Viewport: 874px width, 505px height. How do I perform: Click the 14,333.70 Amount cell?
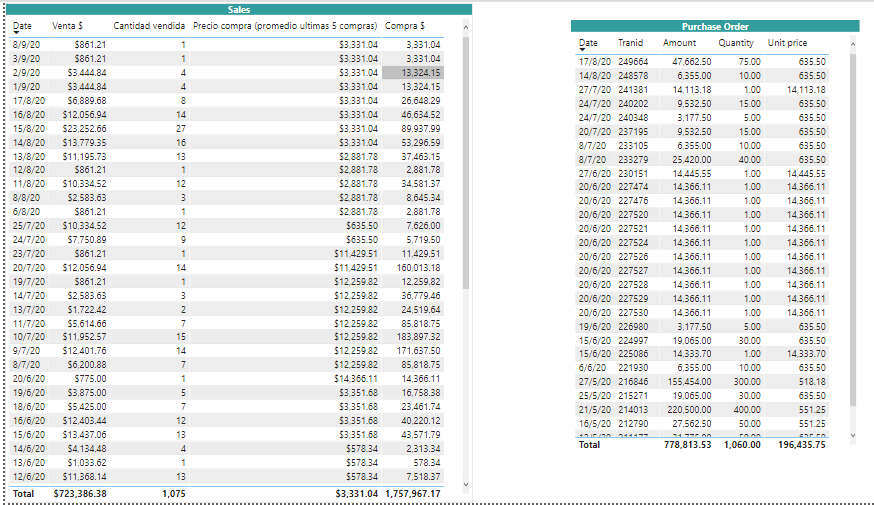click(x=692, y=353)
